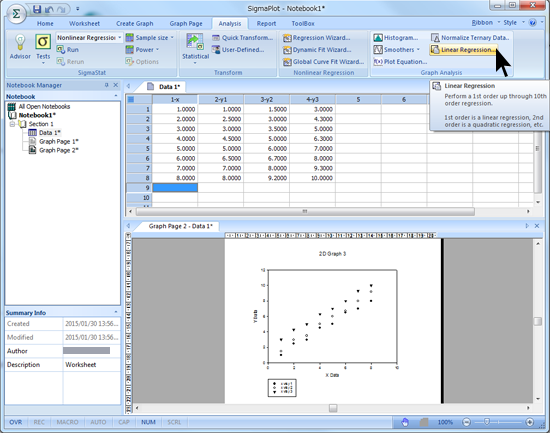Screen dimensions: 550x433
Task: Close the Notebook Manager panel
Action: tap(115, 85)
